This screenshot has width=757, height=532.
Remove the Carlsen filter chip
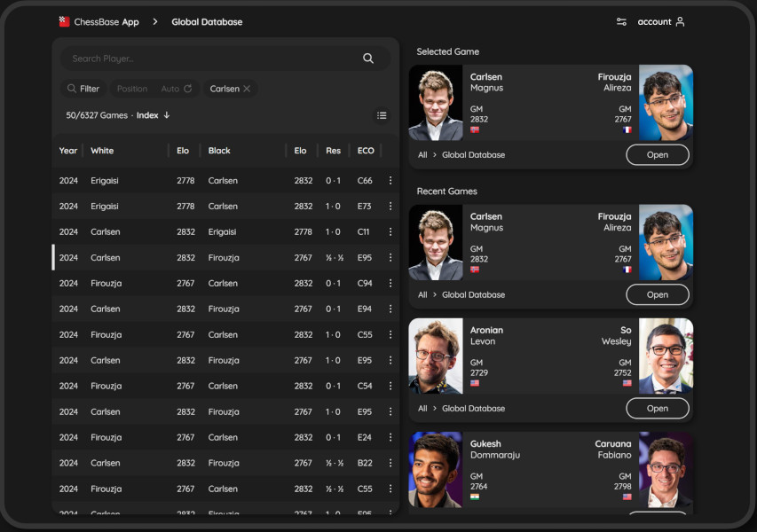pyautogui.click(x=248, y=88)
